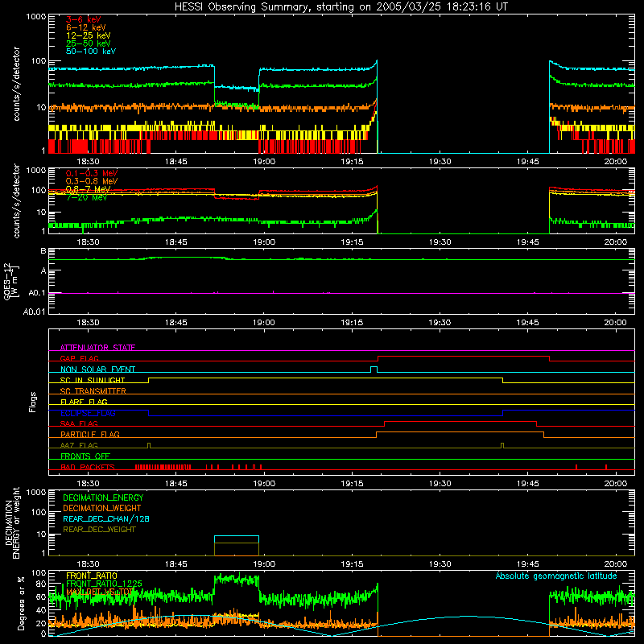
Task: Select the ATTENUATOR_STATE flag label
Action: (97, 348)
